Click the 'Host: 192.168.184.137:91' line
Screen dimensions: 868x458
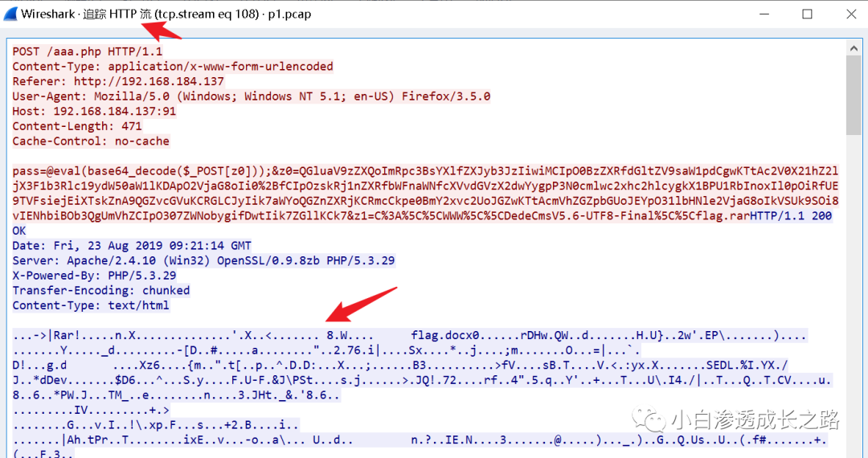pos(94,111)
